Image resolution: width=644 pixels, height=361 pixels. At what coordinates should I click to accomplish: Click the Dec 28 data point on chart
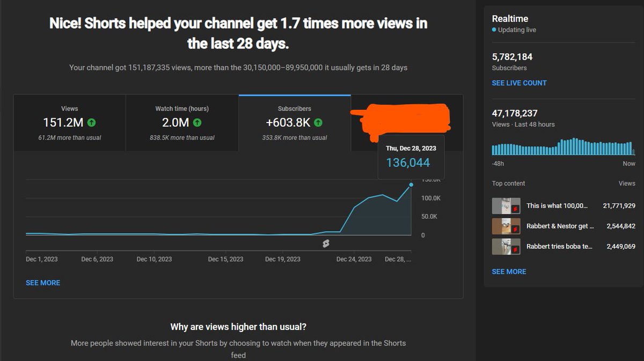[x=411, y=185]
